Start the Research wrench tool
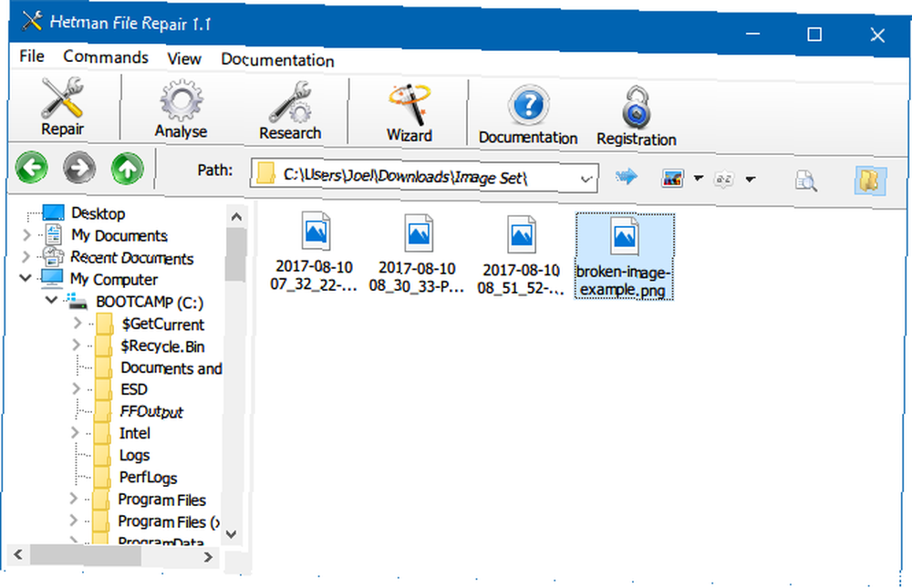 click(290, 110)
